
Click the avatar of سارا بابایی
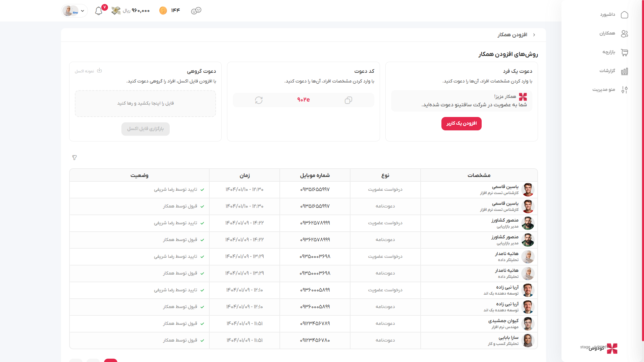(x=528, y=341)
